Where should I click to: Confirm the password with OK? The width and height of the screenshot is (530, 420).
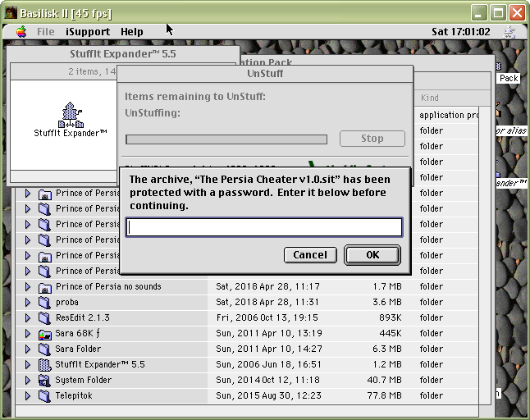(372, 255)
